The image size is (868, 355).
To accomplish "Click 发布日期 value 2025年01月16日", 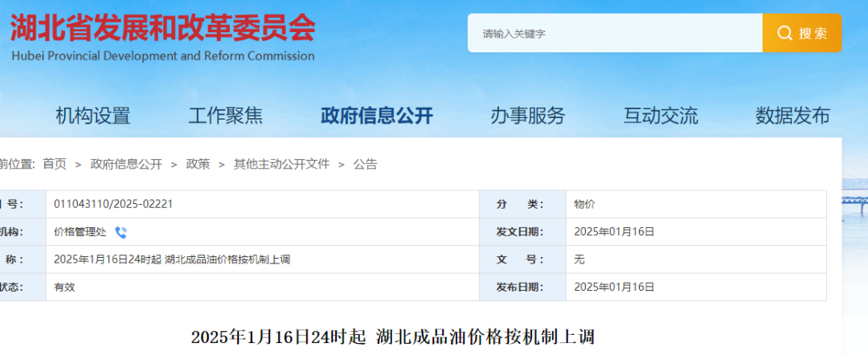I will [x=615, y=287].
